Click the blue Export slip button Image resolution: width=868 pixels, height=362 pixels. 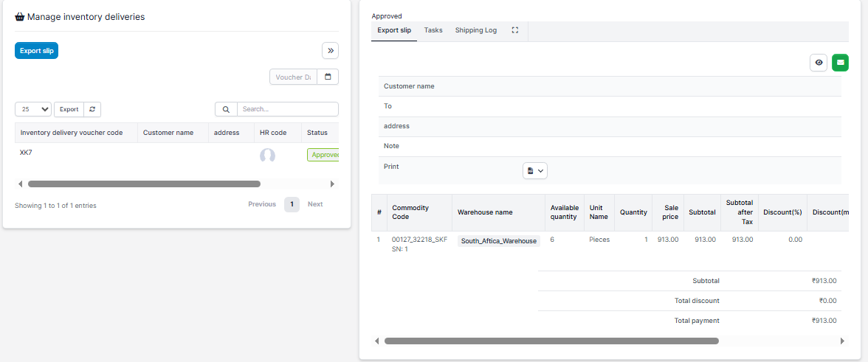point(36,50)
